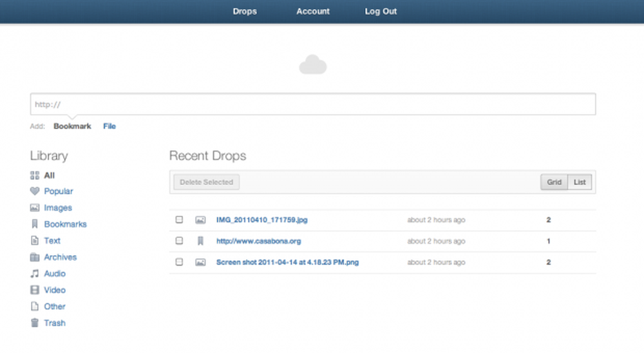Open the IMG_20110410_171759.jpg link

pyautogui.click(x=262, y=220)
